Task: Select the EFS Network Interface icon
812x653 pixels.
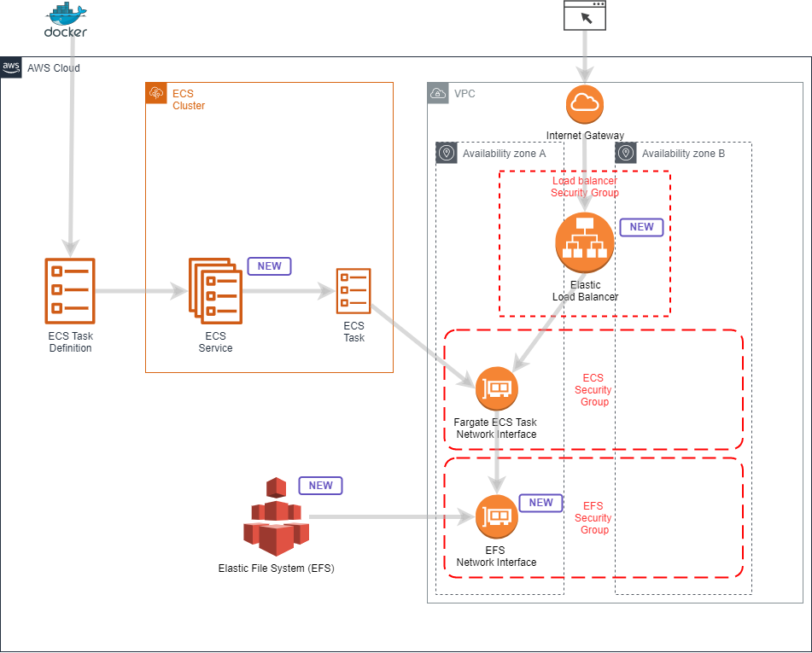Action: point(497,516)
